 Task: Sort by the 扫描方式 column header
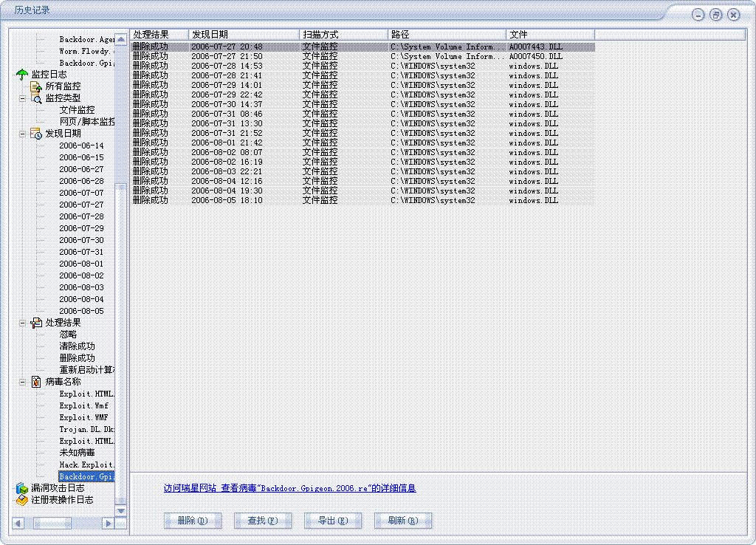pos(344,35)
